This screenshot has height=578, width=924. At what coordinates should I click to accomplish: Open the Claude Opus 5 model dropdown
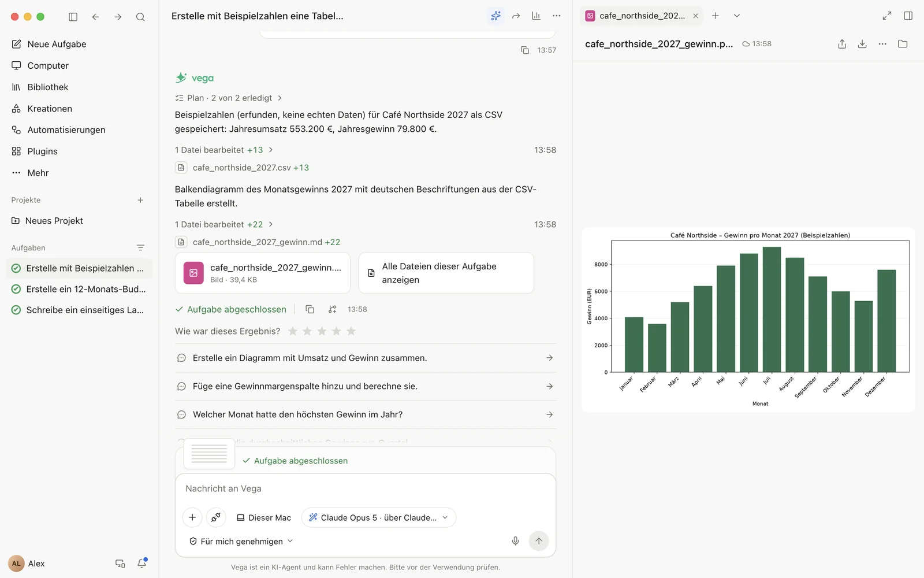379,517
